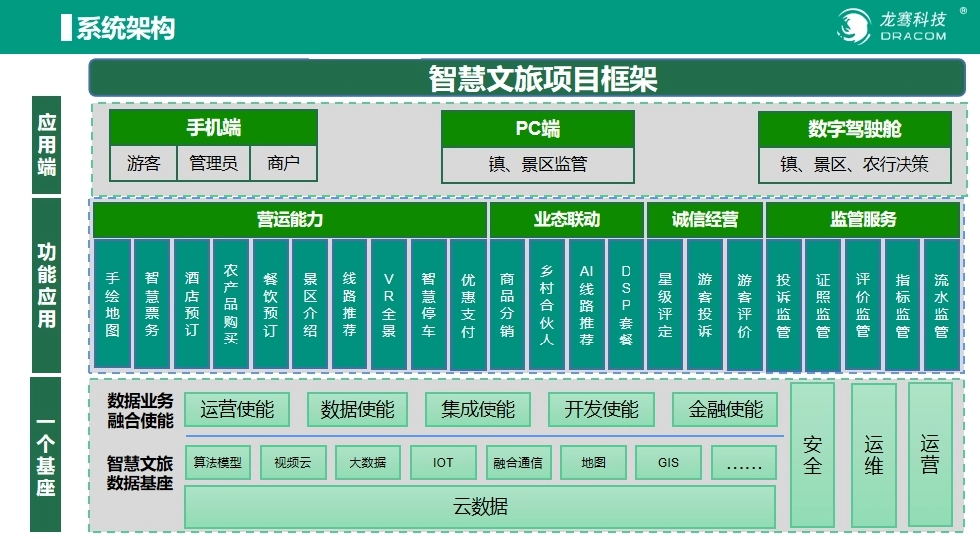
Task: Click the 商户 box
Action: pyautogui.click(x=283, y=163)
